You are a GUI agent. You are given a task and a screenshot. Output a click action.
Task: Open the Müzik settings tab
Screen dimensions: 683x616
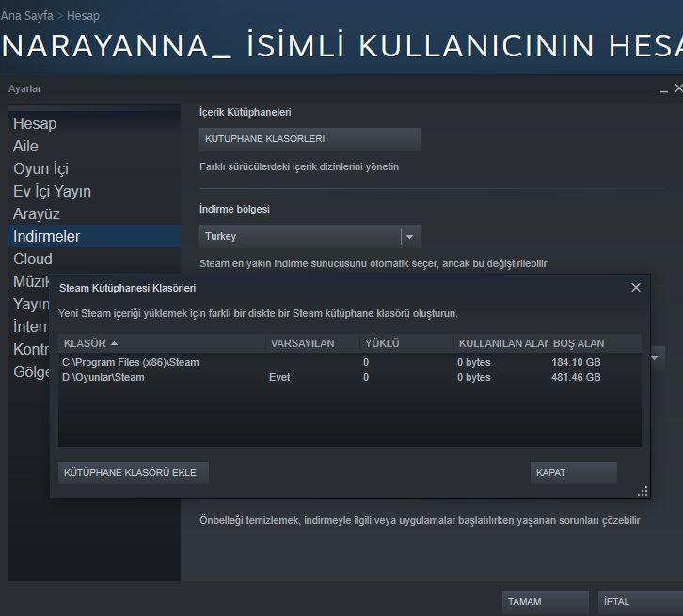(x=29, y=281)
